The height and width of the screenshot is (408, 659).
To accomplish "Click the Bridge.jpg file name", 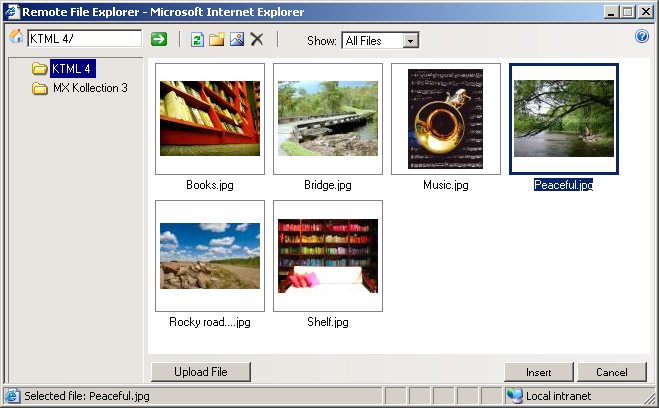I will (x=328, y=185).
